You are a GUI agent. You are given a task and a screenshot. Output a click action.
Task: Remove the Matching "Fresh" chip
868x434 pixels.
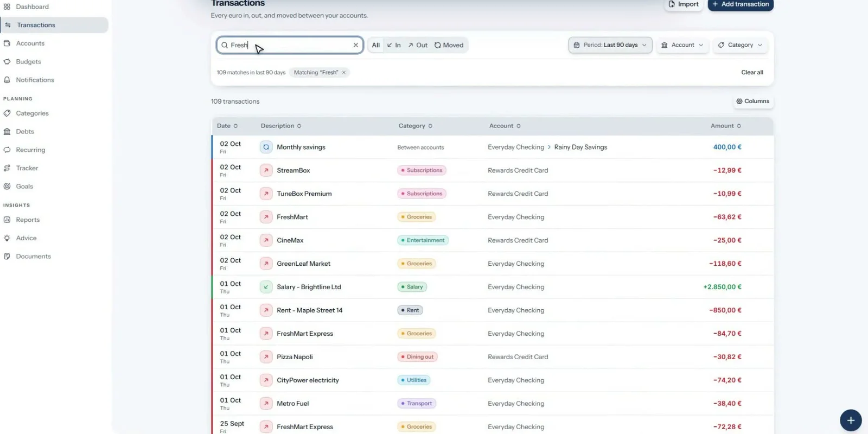343,73
